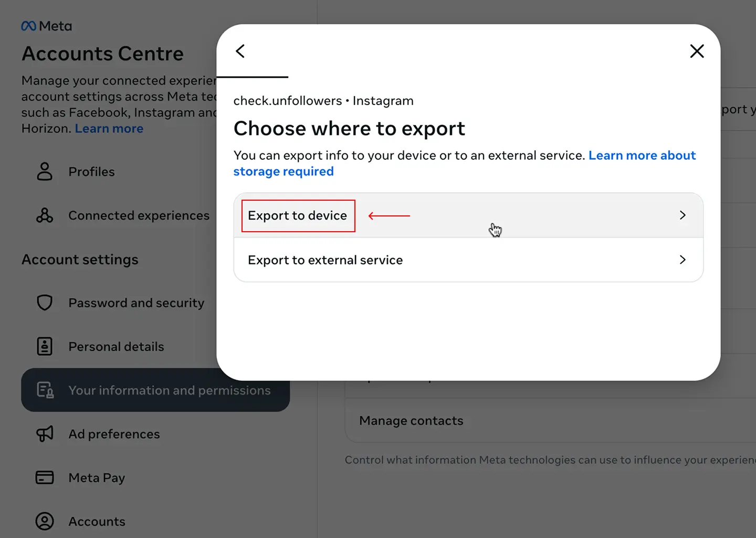Click the Profiles person icon
The image size is (756, 538).
45,172
